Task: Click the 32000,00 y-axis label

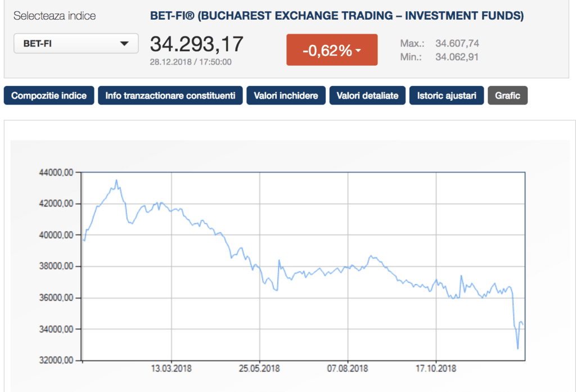Action: coord(56,361)
